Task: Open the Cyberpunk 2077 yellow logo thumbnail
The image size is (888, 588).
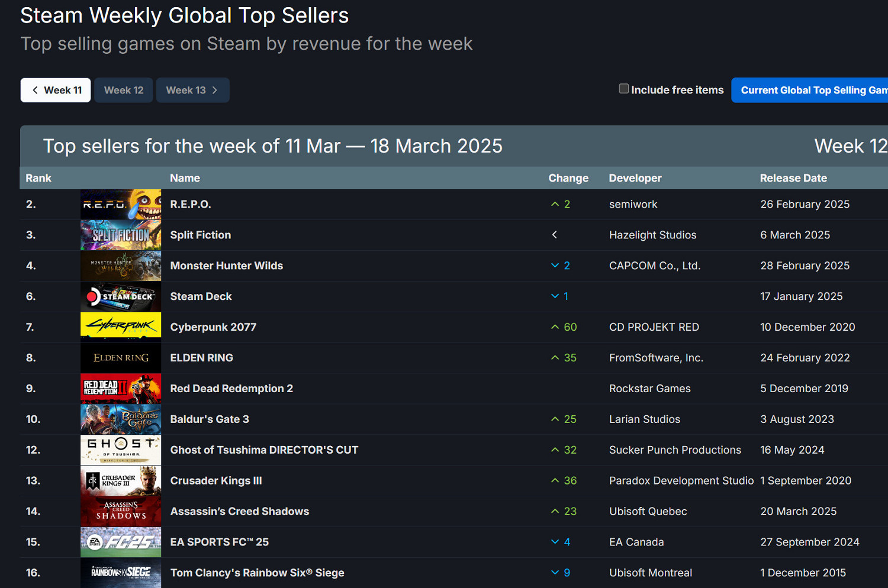Action: click(120, 327)
